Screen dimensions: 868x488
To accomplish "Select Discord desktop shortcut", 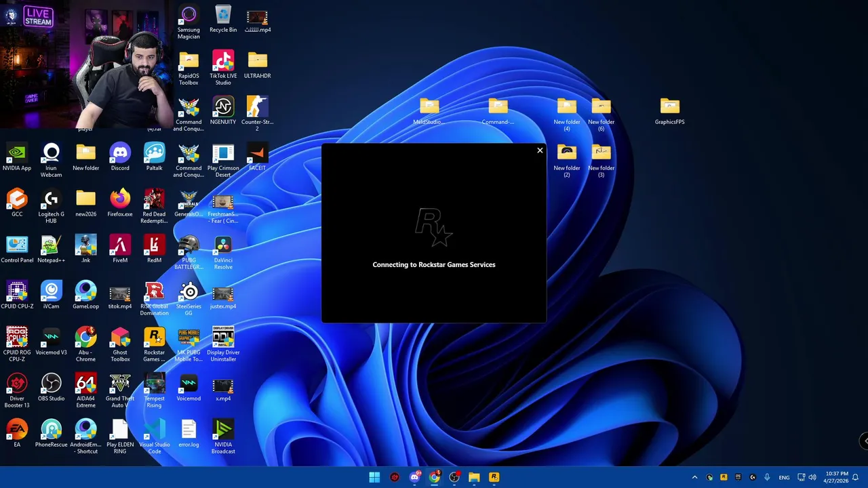I will click(120, 157).
